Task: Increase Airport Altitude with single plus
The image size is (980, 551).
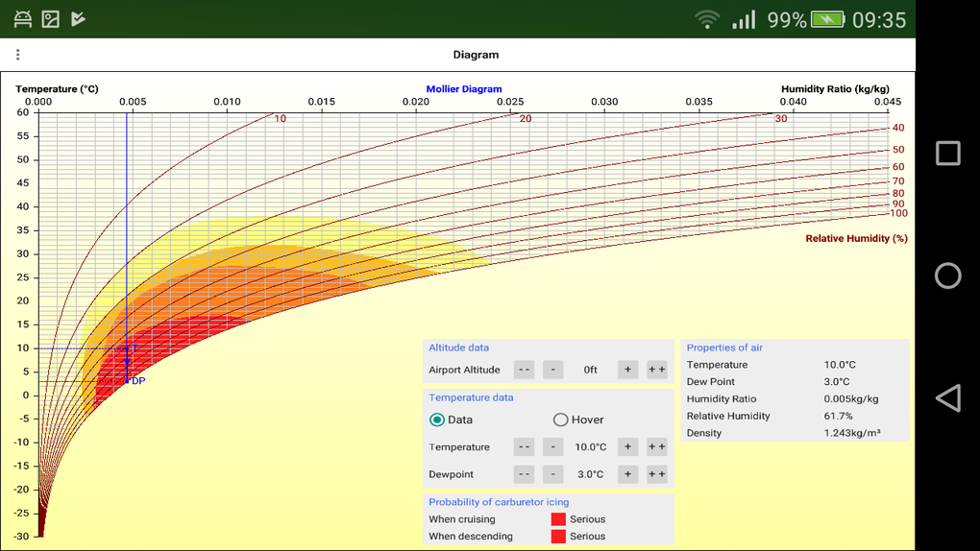Action: [x=627, y=370]
